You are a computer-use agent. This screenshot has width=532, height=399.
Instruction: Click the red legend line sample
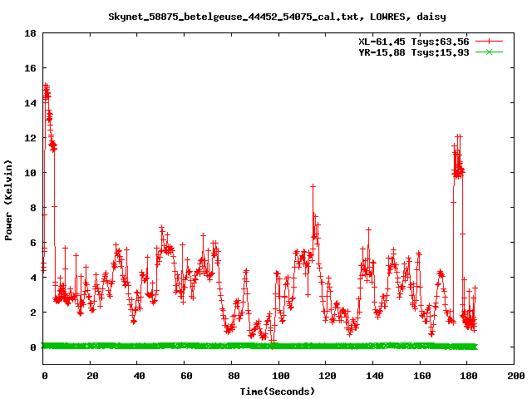pos(489,42)
